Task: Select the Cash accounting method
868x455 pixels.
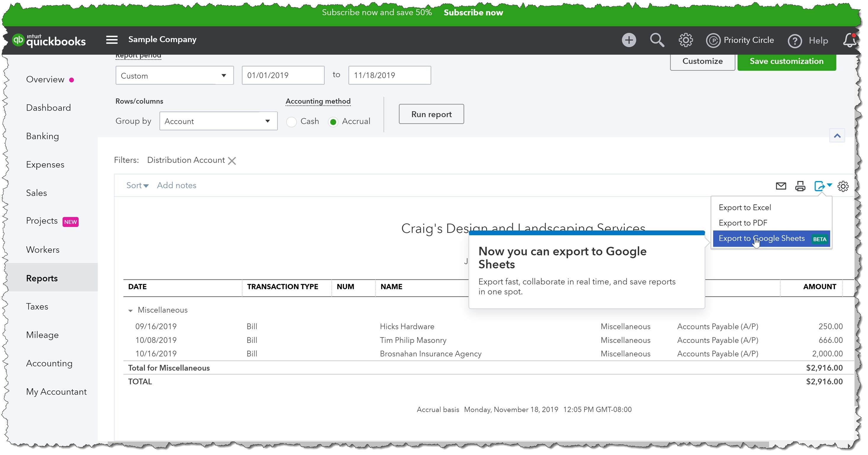Action: point(292,122)
